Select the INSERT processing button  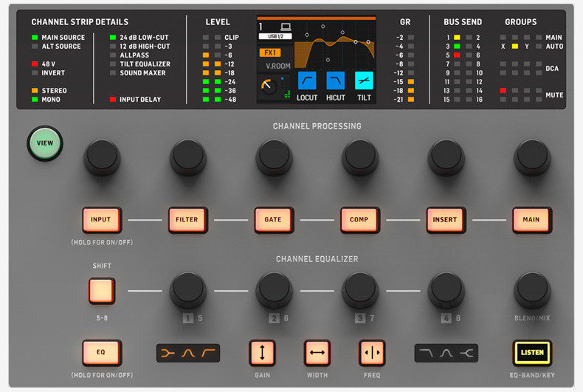coord(446,220)
